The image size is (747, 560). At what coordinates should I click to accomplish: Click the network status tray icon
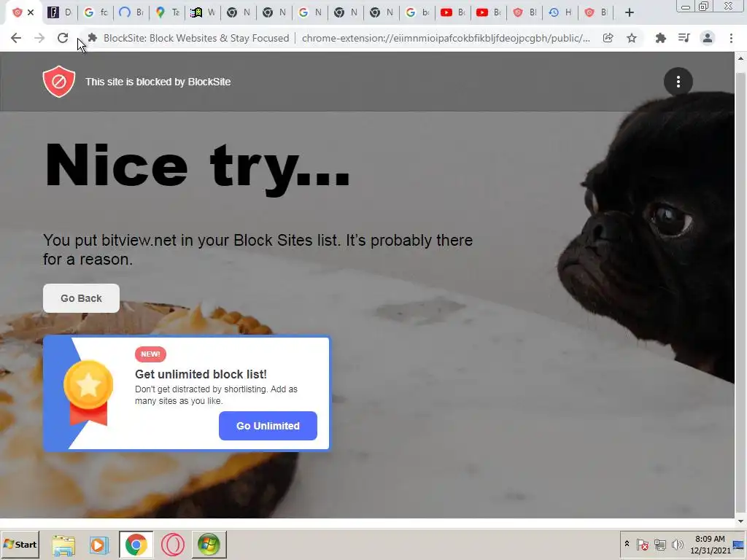(659, 544)
